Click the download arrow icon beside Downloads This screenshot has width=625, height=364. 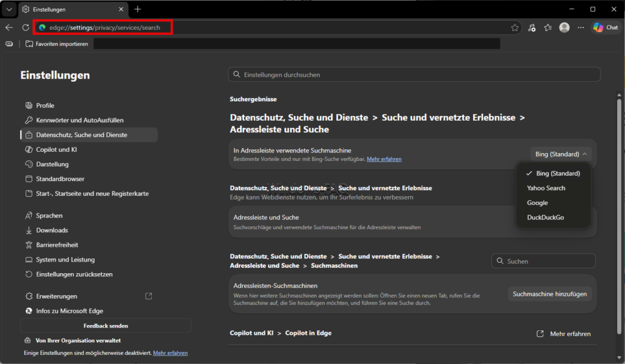pyautogui.click(x=29, y=230)
